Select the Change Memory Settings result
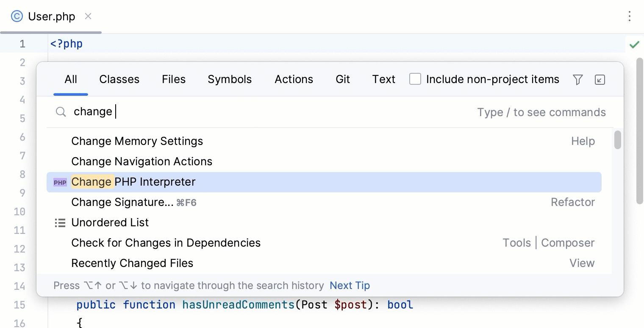Image resolution: width=644 pixels, height=328 pixels. 137,141
